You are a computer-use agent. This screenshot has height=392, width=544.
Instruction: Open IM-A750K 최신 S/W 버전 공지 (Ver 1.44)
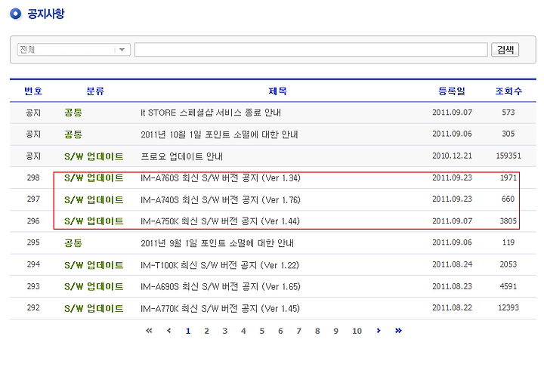[x=220, y=221]
